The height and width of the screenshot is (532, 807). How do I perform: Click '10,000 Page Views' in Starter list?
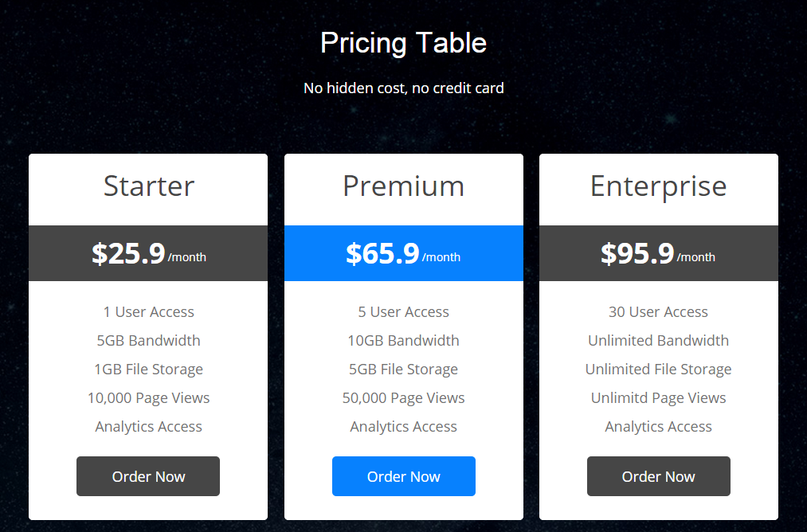(148, 398)
